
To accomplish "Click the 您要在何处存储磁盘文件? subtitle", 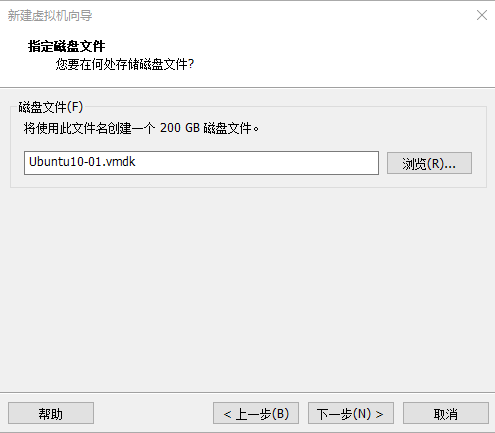I will [125, 64].
